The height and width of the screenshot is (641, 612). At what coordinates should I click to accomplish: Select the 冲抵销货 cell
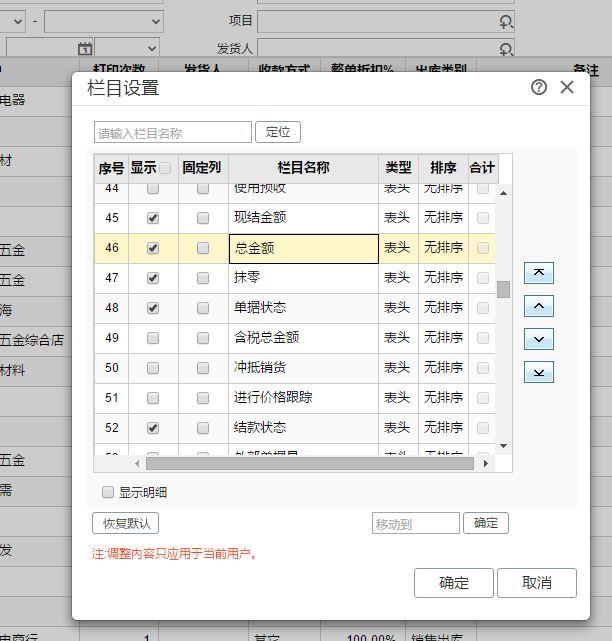point(304,368)
